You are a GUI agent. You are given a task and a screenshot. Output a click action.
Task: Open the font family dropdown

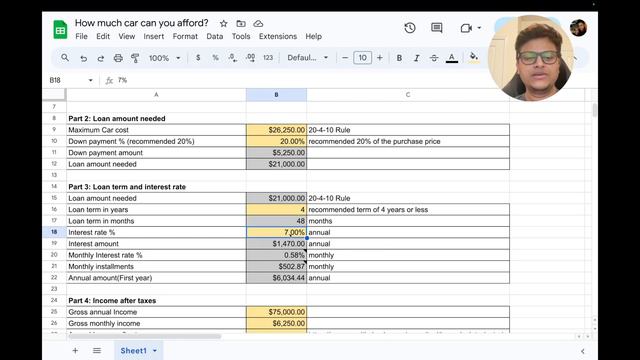click(x=308, y=58)
